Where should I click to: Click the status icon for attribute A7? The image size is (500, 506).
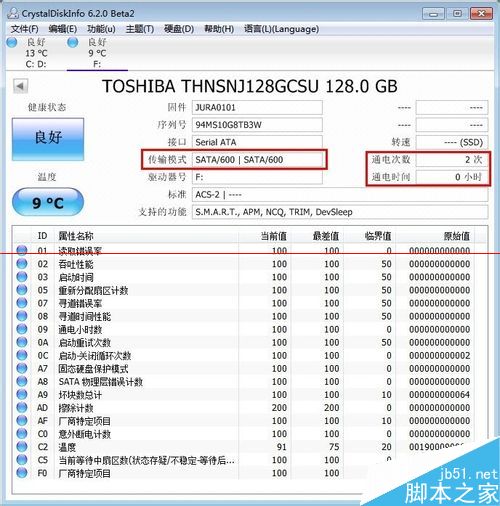click(x=22, y=368)
